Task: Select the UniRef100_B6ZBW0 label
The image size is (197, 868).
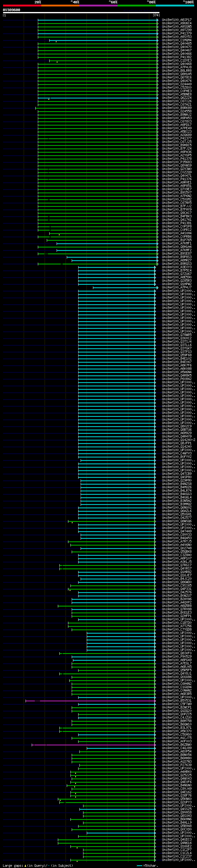Action: pyautogui.click(x=177, y=745)
